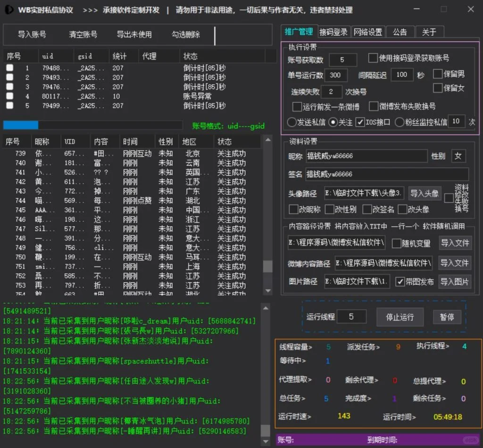Image resolution: width=483 pixels, height=448 pixels.
Task: Click 导入头像 to import avatar
Action: [x=425, y=193]
